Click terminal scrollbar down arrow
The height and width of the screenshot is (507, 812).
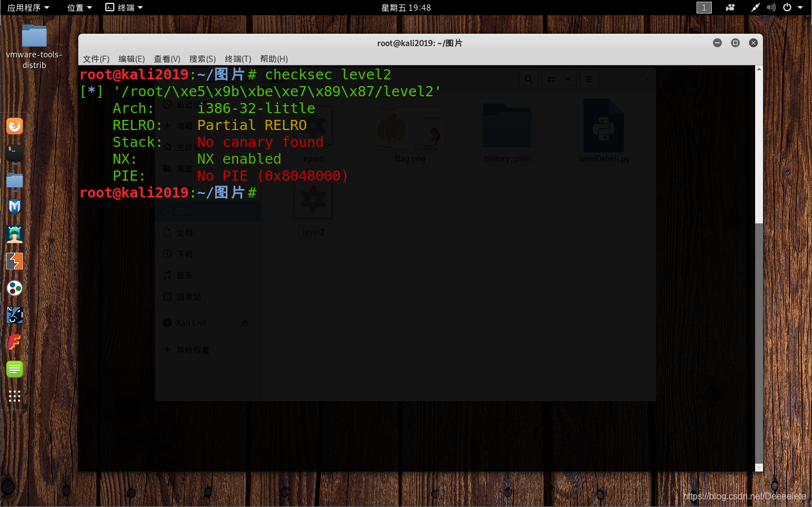point(759,468)
